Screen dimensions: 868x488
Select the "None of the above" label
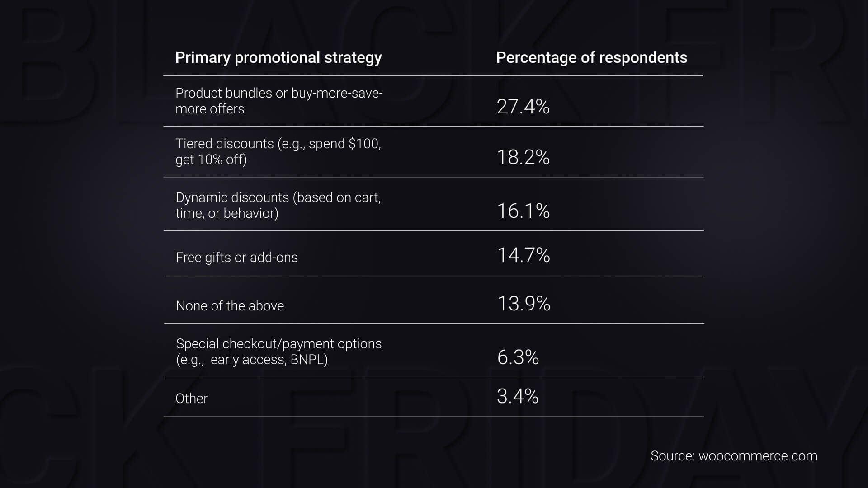(x=230, y=306)
